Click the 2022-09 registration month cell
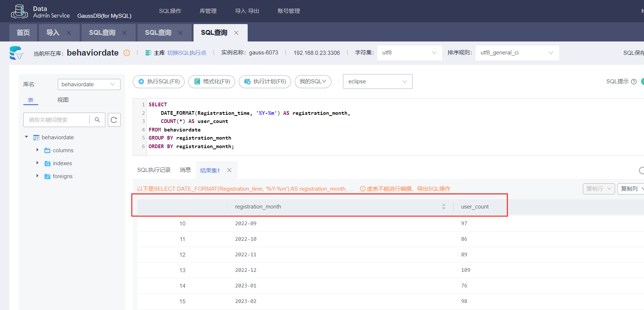The image size is (644, 310). coord(246,223)
